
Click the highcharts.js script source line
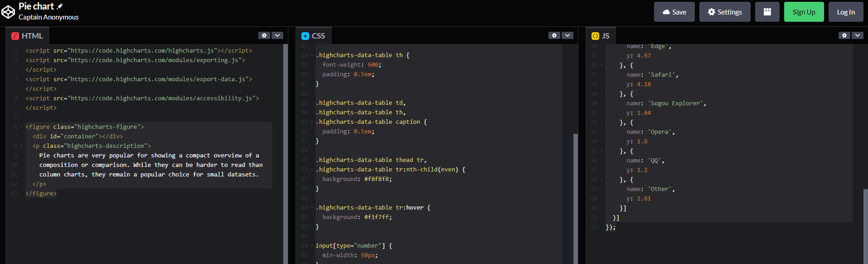[x=139, y=51]
